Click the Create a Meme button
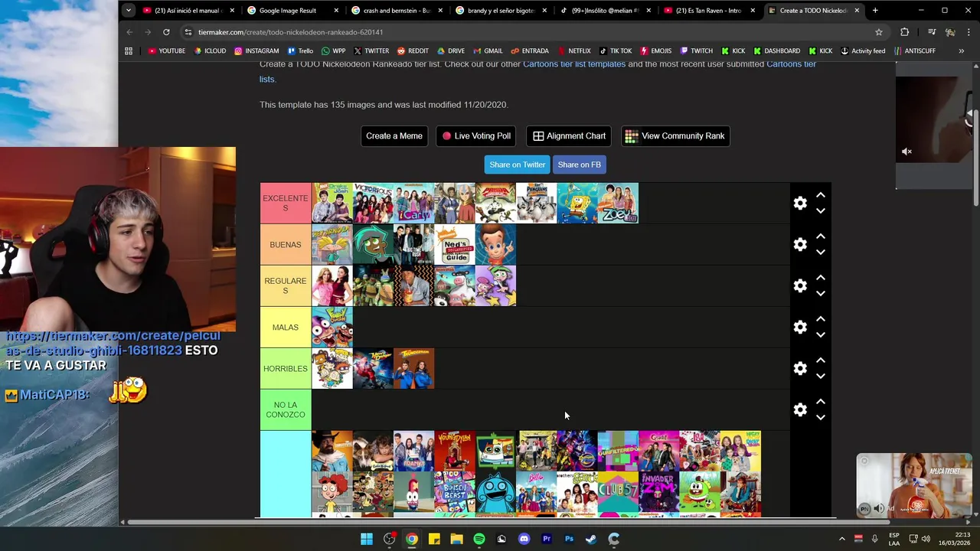Screen dimensions: 980x551 (394, 136)
